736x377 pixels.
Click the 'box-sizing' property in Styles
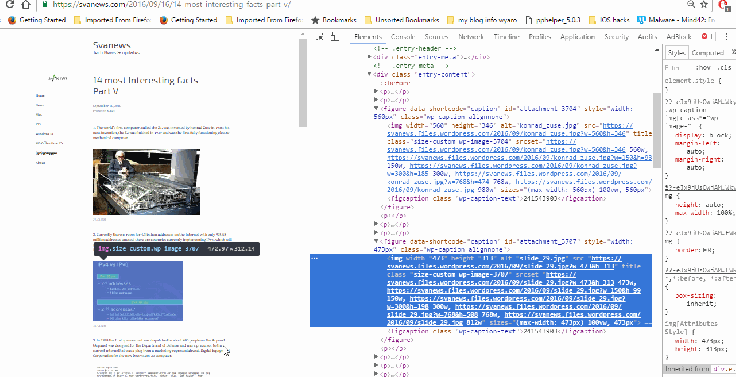point(695,296)
